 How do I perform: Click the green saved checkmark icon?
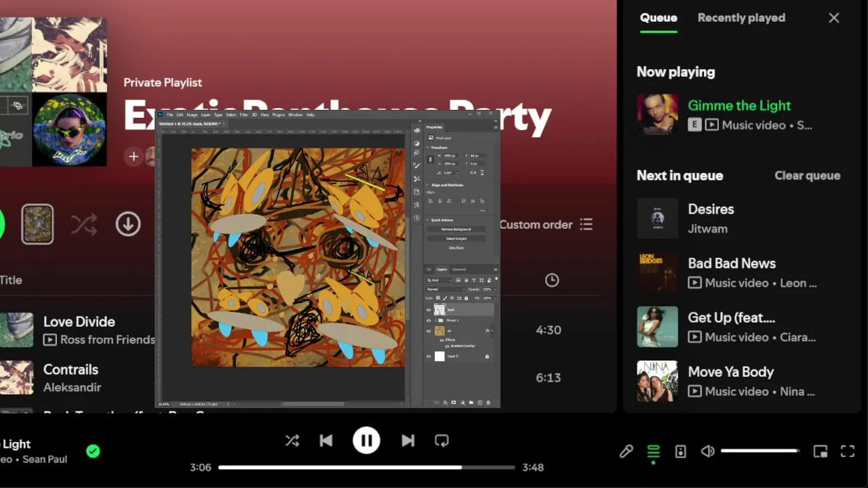click(94, 451)
